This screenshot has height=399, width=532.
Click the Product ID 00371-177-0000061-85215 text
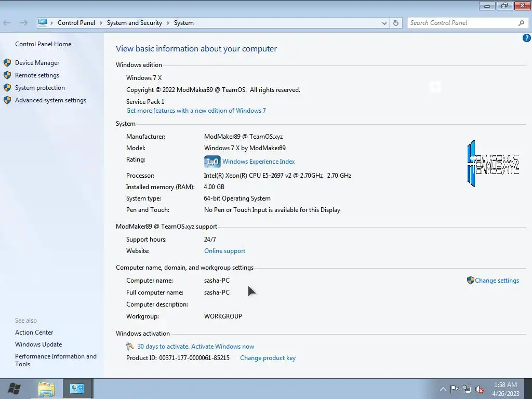tap(178, 358)
